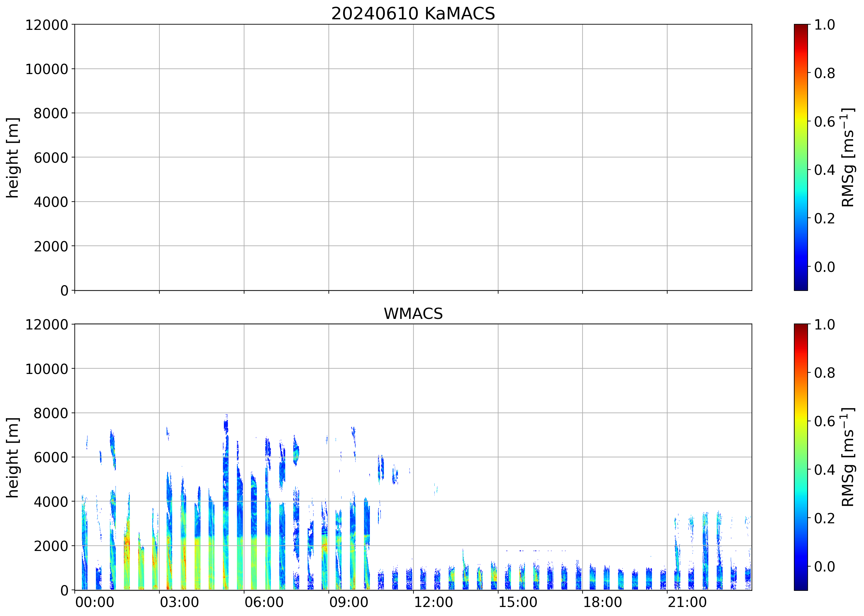864x616 pixels.
Task: Click the 21:00 time axis label
Action: 687,602
